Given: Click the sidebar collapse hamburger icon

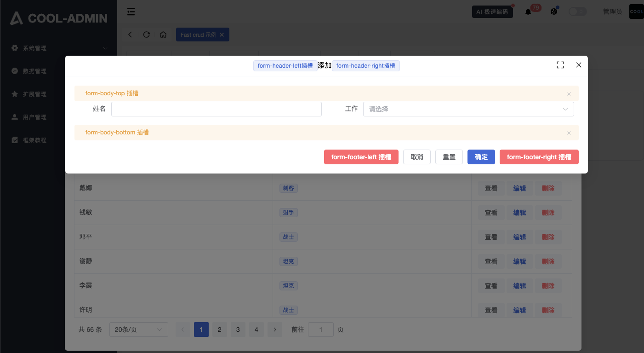Looking at the screenshot, I should (x=131, y=12).
